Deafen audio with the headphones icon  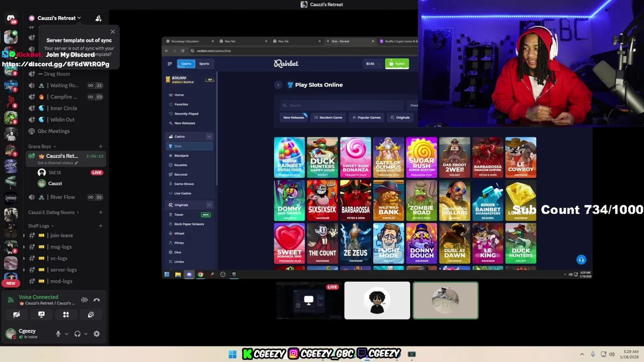pos(77,334)
